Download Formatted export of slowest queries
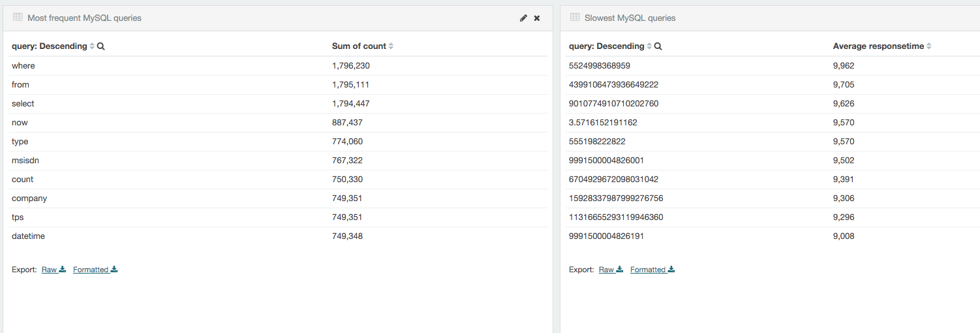This screenshot has height=333, width=980. pyautogui.click(x=652, y=270)
